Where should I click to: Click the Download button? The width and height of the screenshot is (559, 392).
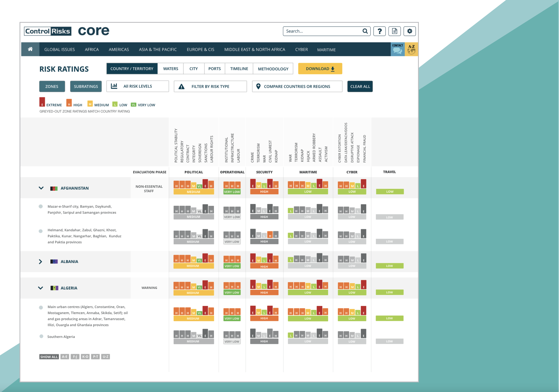pyautogui.click(x=320, y=69)
